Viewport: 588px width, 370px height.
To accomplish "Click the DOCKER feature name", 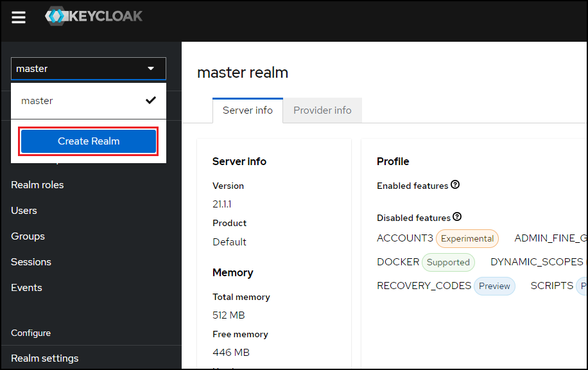I will [398, 262].
